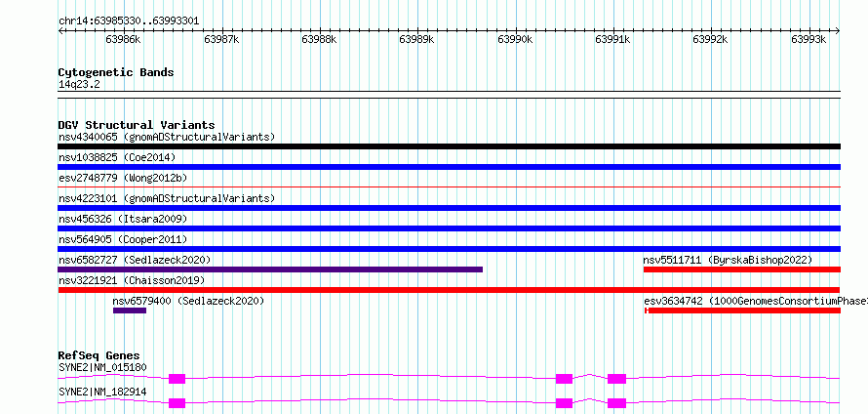This screenshot has height=414, width=868.
Task: Click first exon of SYNE2|NM_182914 near 63986.5k
Action: (x=178, y=403)
